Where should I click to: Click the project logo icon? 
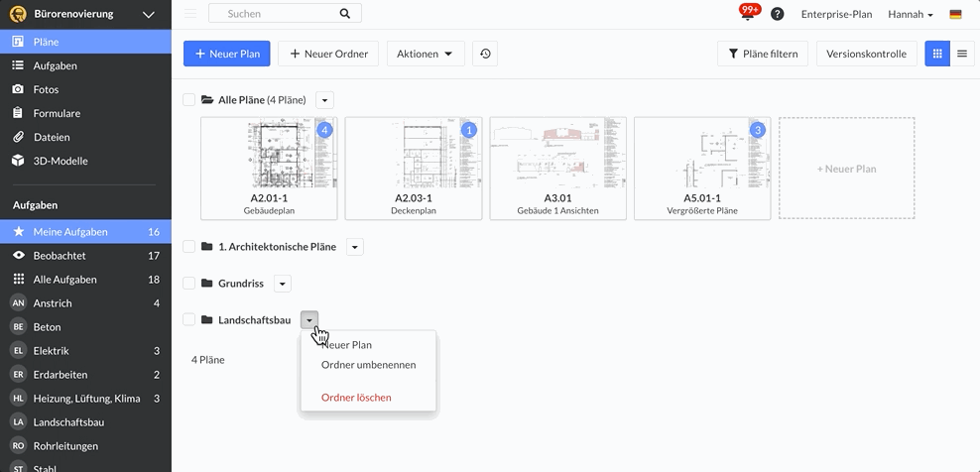coord(18,14)
